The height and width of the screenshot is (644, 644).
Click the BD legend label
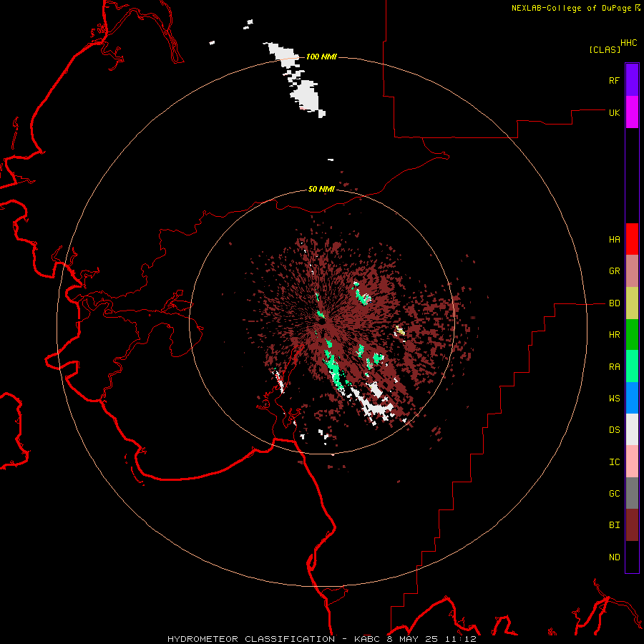614,303
